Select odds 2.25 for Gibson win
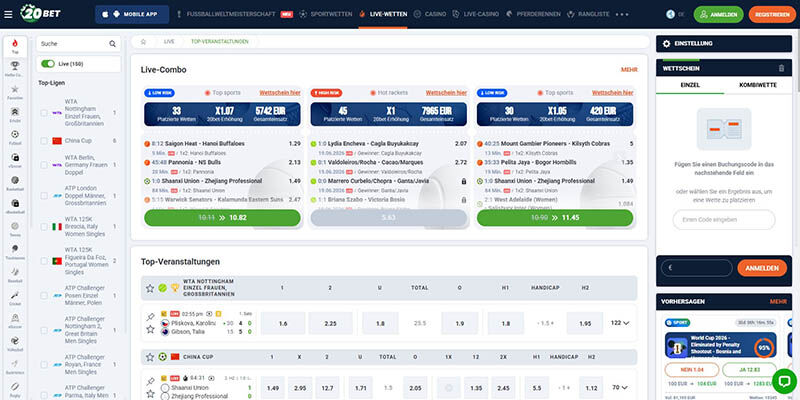Screen dimensions: 800x400 (x=331, y=323)
